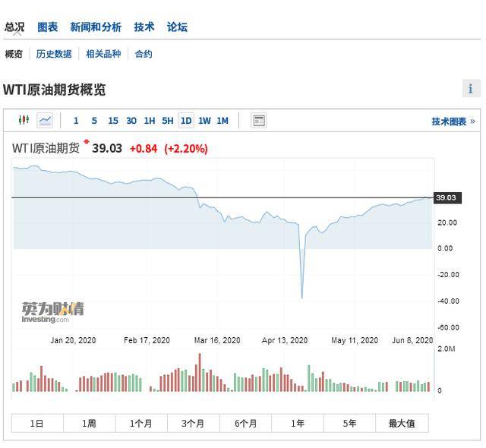Switch to candlestick chart icon

click(24, 120)
